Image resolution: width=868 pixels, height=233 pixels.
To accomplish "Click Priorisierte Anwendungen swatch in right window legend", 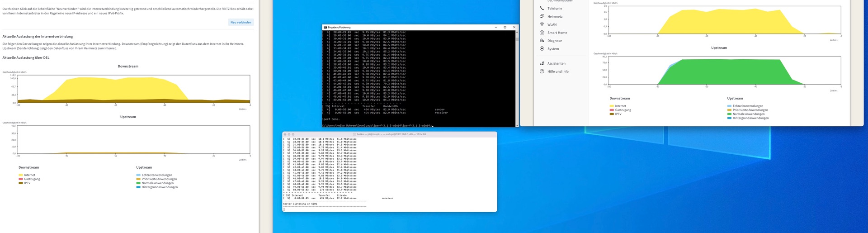I will point(730,110).
